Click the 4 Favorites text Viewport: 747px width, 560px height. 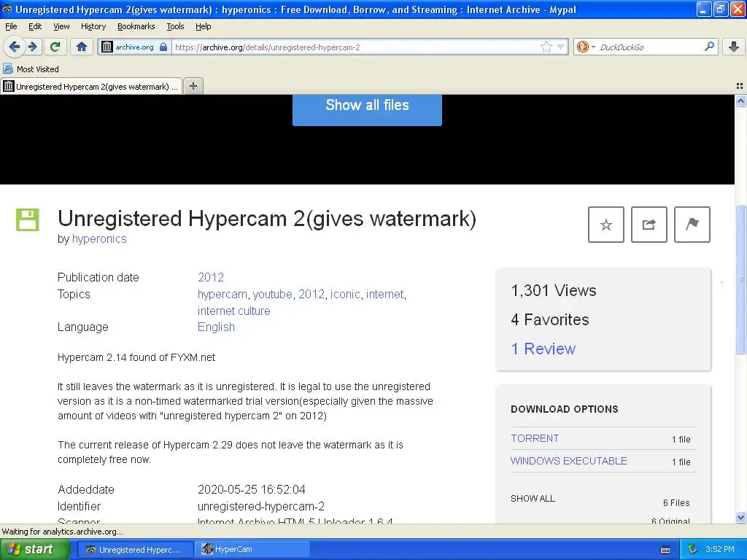coord(550,319)
